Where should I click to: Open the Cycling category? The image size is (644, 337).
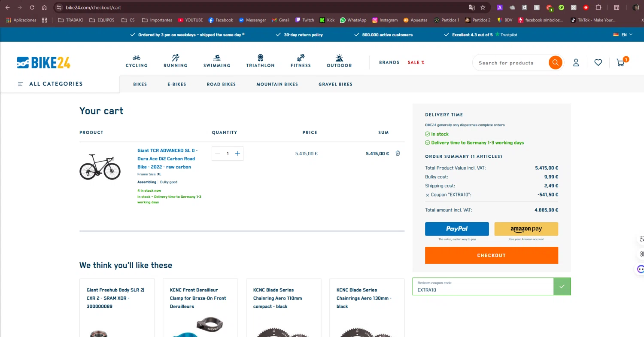137,61
